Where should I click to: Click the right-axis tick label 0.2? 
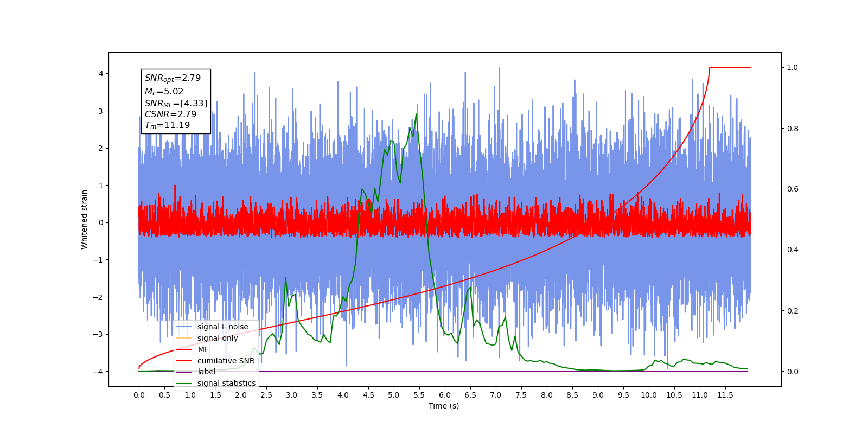(793, 311)
